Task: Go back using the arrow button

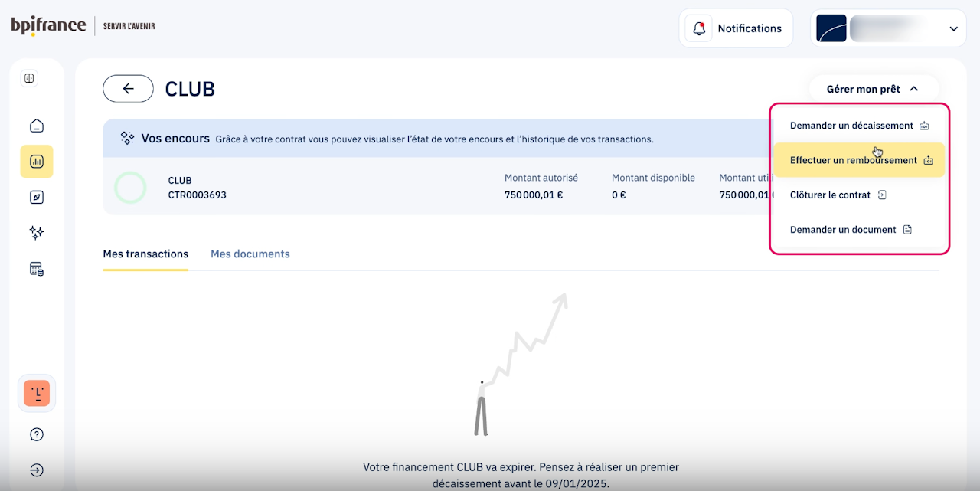Action: [x=128, y=89]
